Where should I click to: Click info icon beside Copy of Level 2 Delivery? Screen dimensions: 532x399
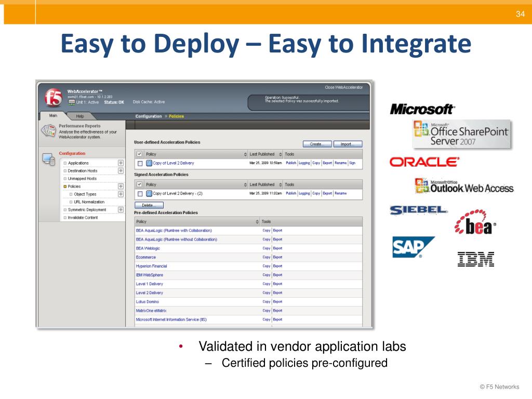(149, 163)
